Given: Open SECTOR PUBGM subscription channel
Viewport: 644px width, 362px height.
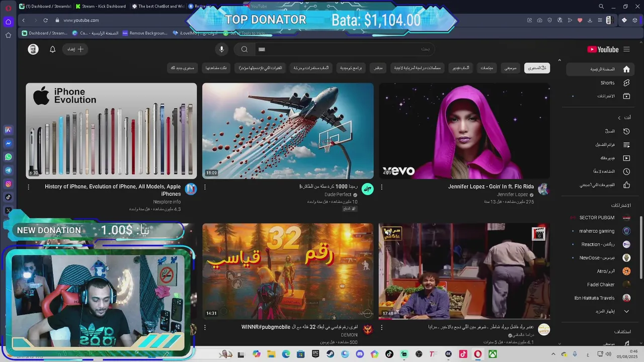Looking at the screenshot, I should [x=600, y=218].
